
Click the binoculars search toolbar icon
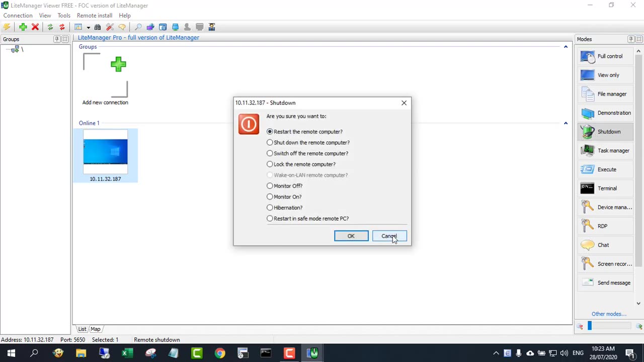(98, 27)
